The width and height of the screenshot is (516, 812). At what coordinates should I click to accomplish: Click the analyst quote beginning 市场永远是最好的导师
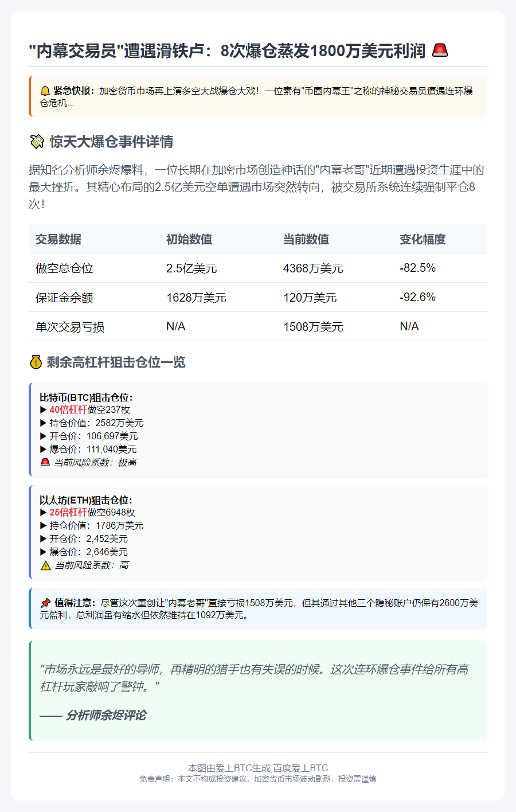(x=255, y=678)
